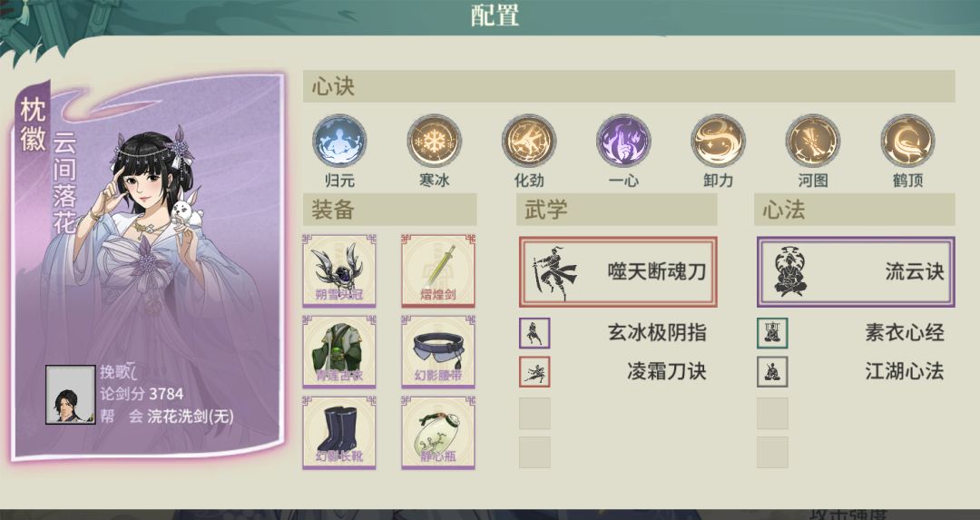980x520 pixels.
Task: Select the 凌霜刀诀 martial art entry
Action: [x=613, y=372]
